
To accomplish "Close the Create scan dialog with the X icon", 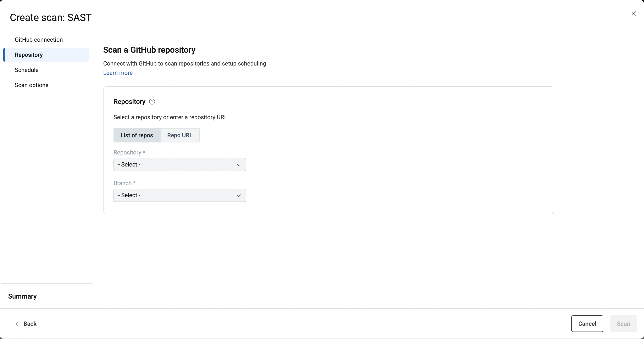I will pos(633,13).
